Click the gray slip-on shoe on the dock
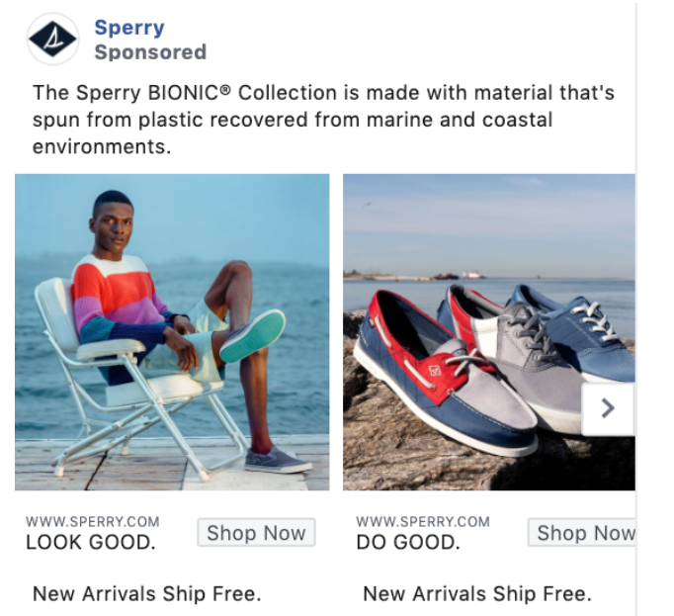Image resolution: width=674 pixels, height=616 pixels. tap(277, 461)
